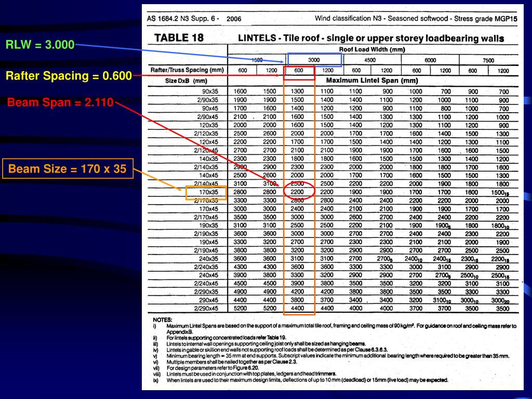Click the "2/190x45" size row label
Screen dimensions: 532x399
pyautogui.click(x=206, y=250)
